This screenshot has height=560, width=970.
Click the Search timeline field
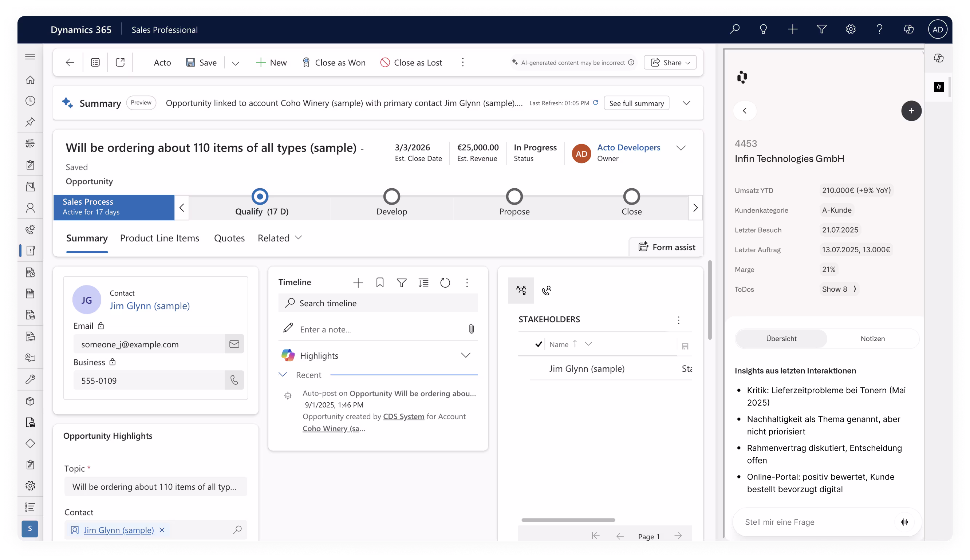tap(378, 303)
